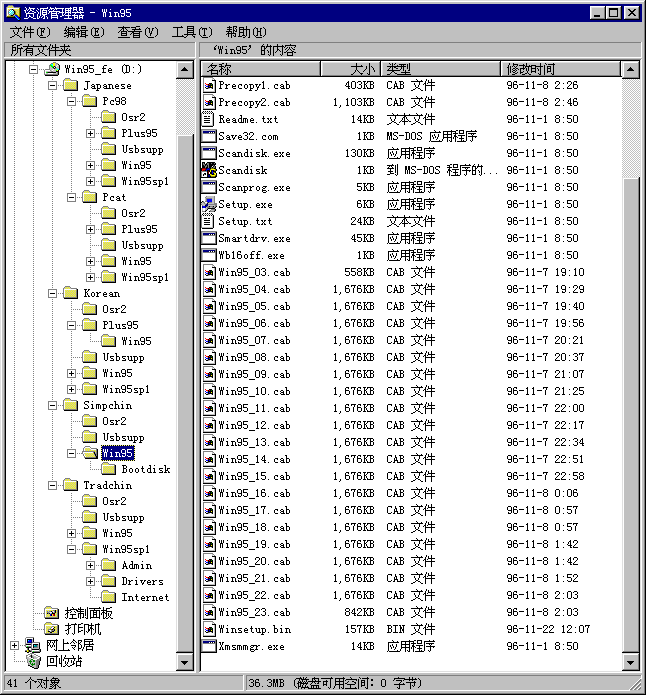This screenshot has width=646, height=695.
Task: Click the Xmsmmgr.exe application icon
Action: tap(208, 646)
